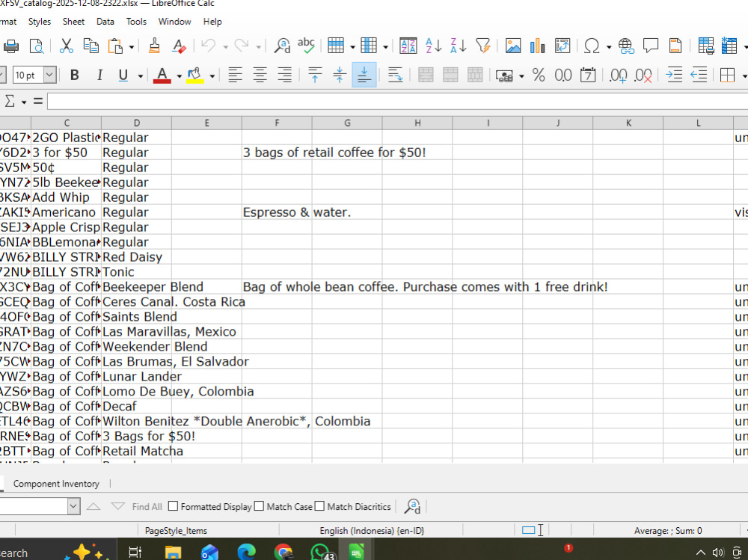Screen dimensions: 748x560
Task: Insert Comment speech bubble icon
Action: (651, 46)
